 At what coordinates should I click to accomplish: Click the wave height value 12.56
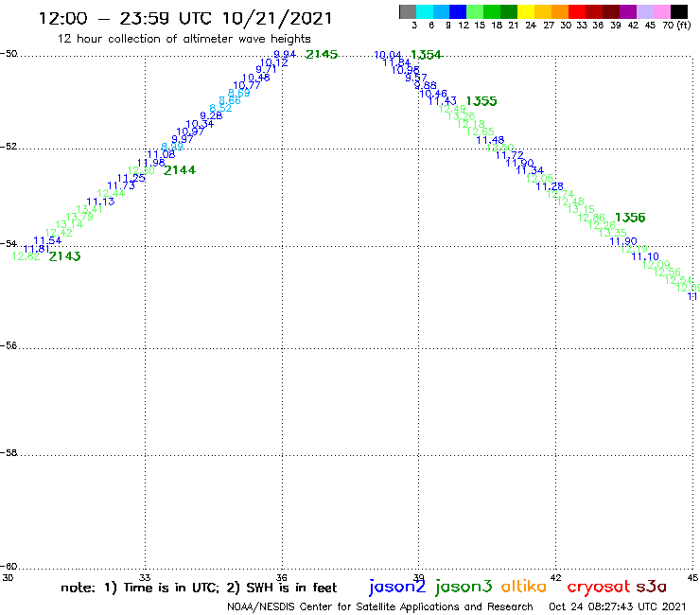click(x=667, y=272)
